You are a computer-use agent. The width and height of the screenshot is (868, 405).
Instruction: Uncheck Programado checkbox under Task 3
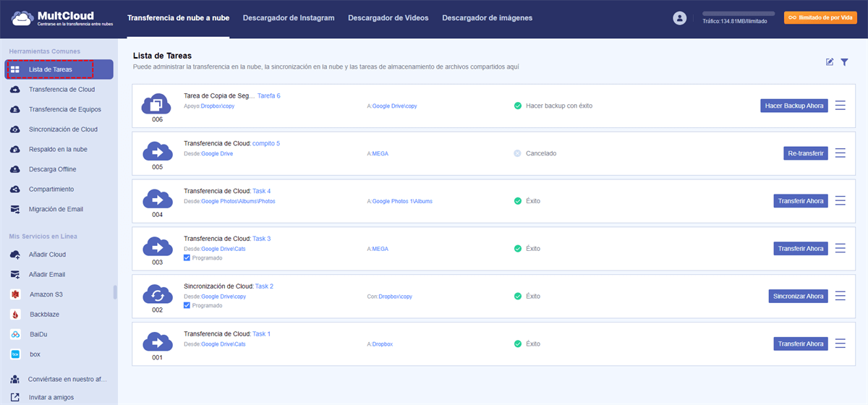click(x=187, y=258)
